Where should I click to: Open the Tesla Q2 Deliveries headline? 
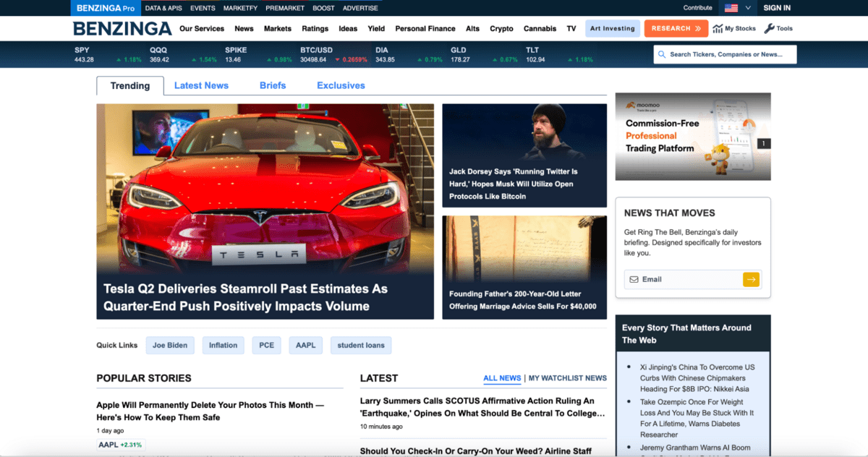pos(245,297)
